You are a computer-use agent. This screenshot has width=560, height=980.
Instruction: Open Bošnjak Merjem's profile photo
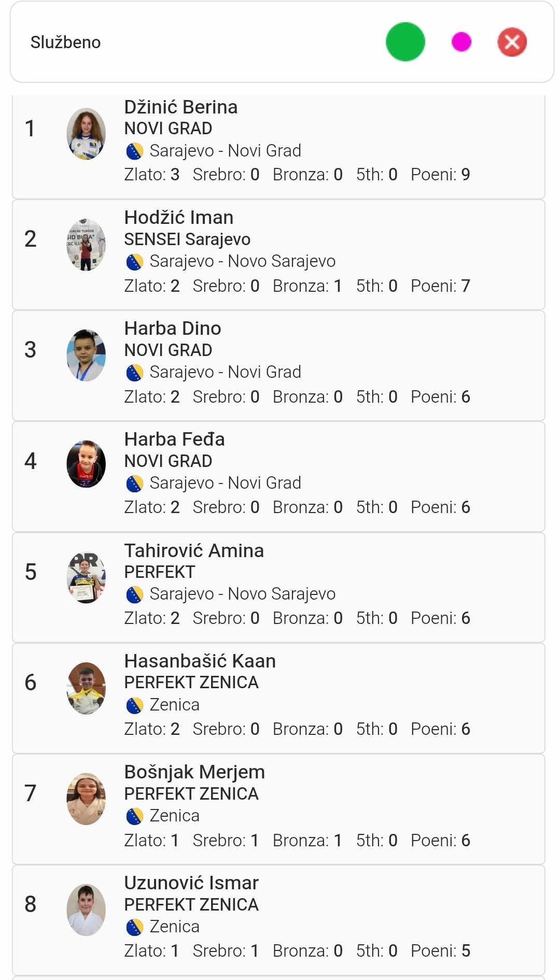(x=86, y=799)
